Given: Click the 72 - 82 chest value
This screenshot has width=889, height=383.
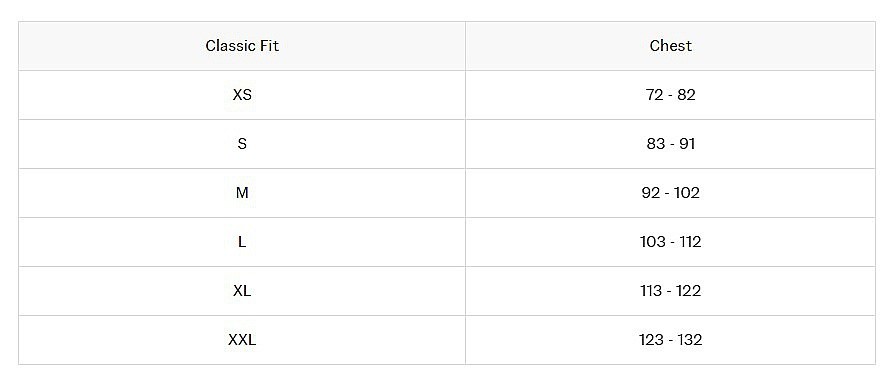Looking at the screenshot, I should point(671,95).
